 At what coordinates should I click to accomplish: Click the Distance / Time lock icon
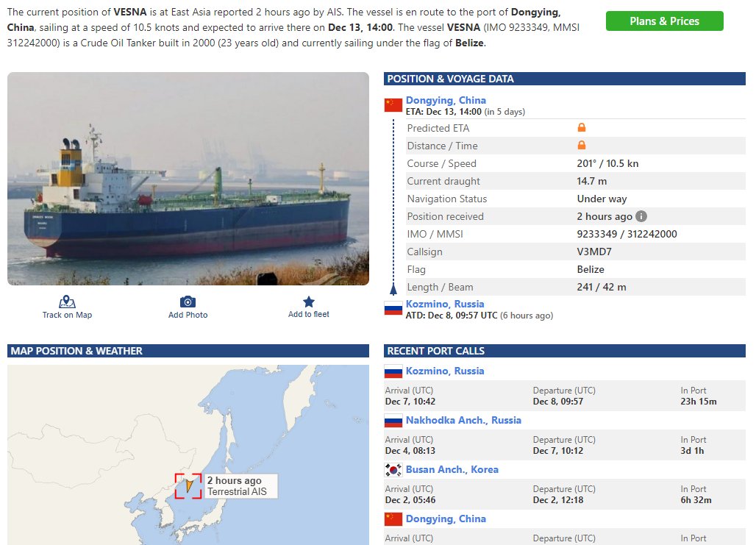click(x=582, y=145)
